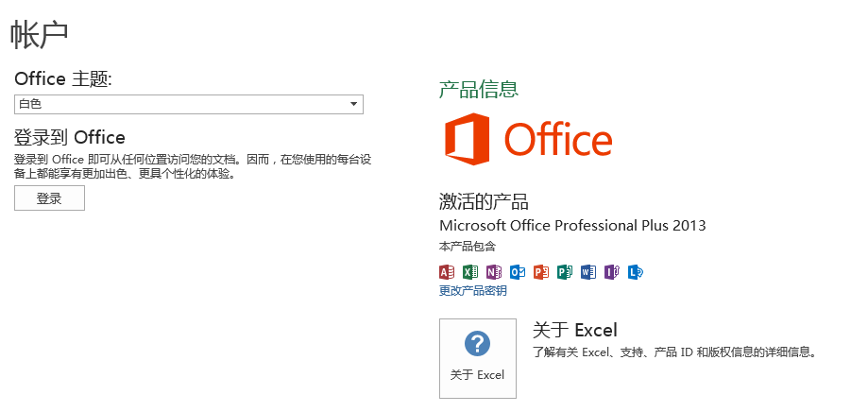Click the Word product icon

(x=588, y=272)
